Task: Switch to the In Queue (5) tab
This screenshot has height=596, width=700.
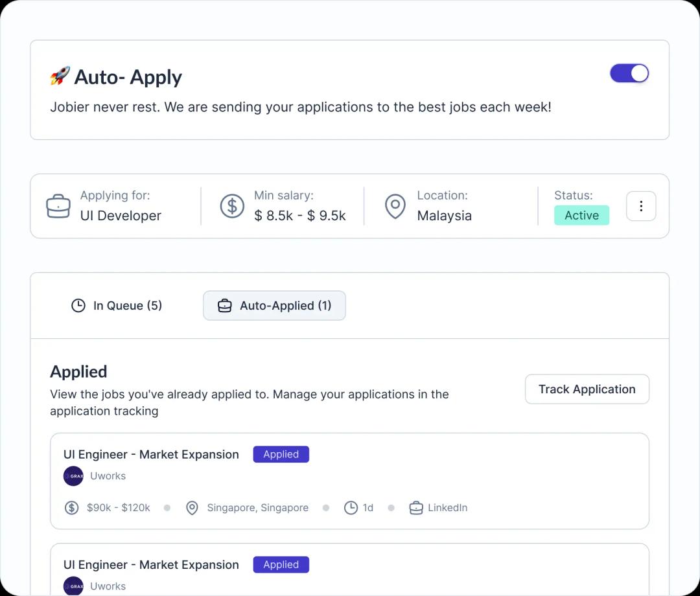Action: 117,306
